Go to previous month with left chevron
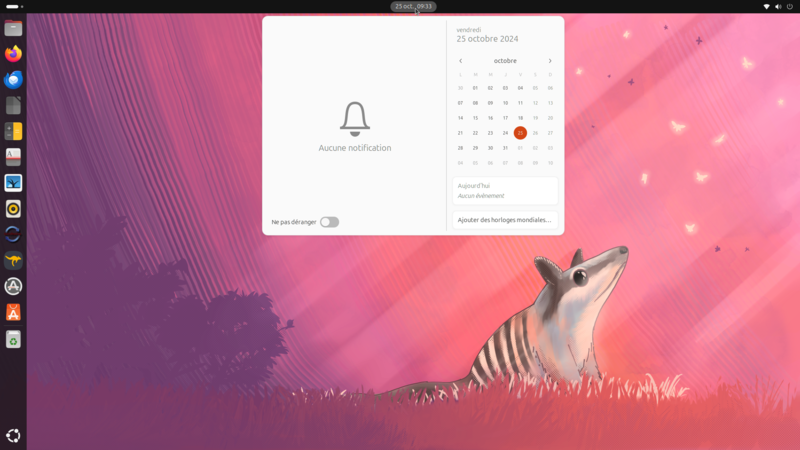This screenshot has width=800, height=450. pyautogui.click(x=460, y=61)
